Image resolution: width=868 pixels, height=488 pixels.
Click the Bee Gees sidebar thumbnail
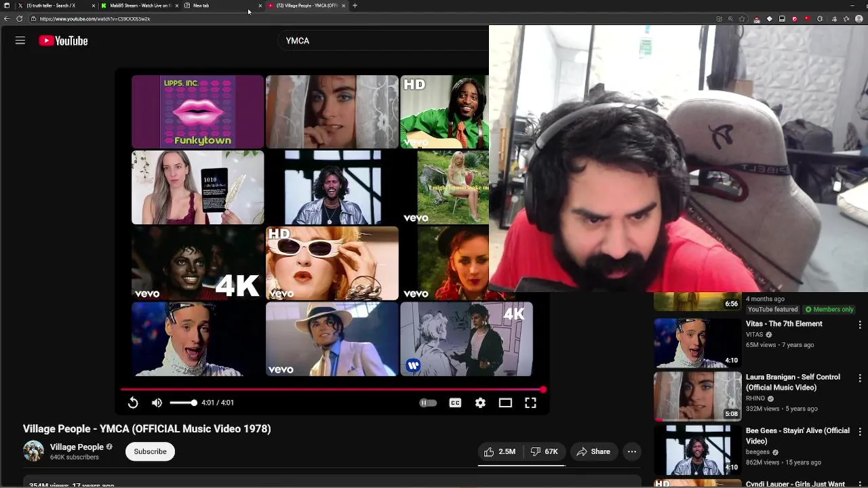[698, 450]
